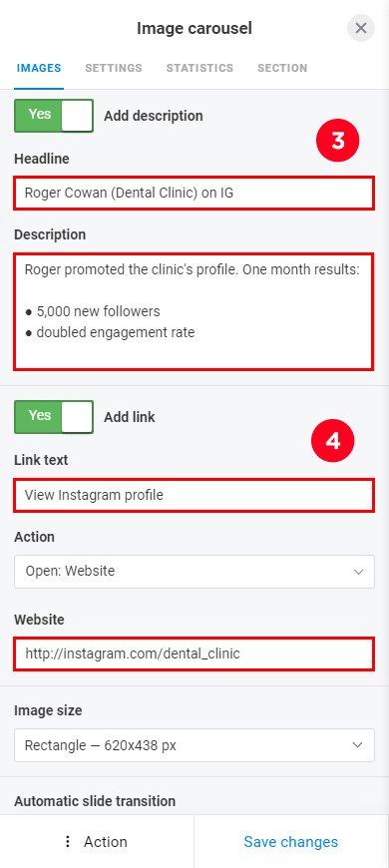Click the red number 4 marker
Screen dimensions: 389x868
332,441
